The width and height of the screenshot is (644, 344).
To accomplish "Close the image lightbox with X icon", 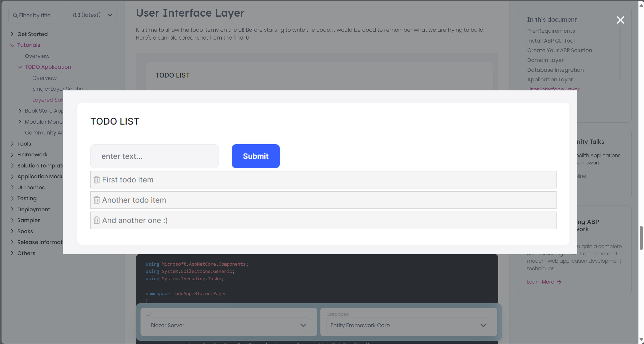I will click(x=621, y=20).
